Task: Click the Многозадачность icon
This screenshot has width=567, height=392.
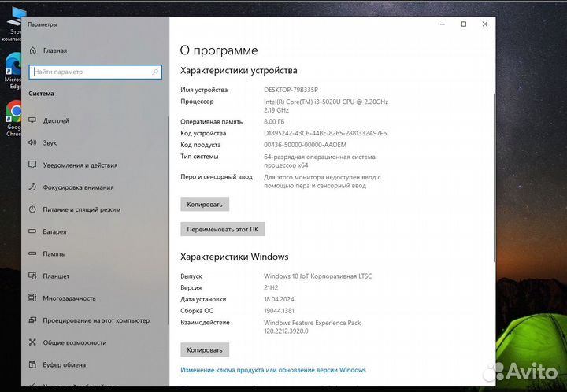Action: [x=32, y=298]
